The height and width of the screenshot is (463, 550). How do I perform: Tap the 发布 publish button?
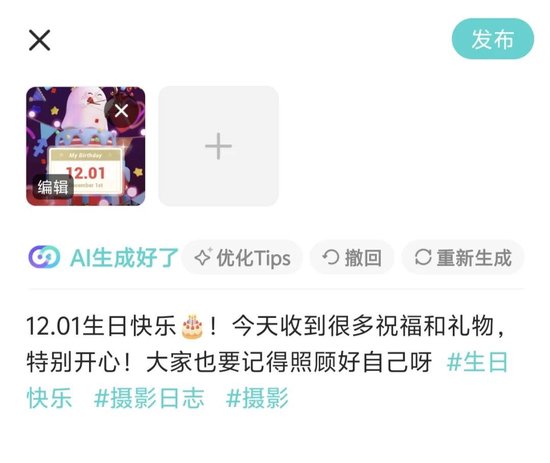[492, 39]
